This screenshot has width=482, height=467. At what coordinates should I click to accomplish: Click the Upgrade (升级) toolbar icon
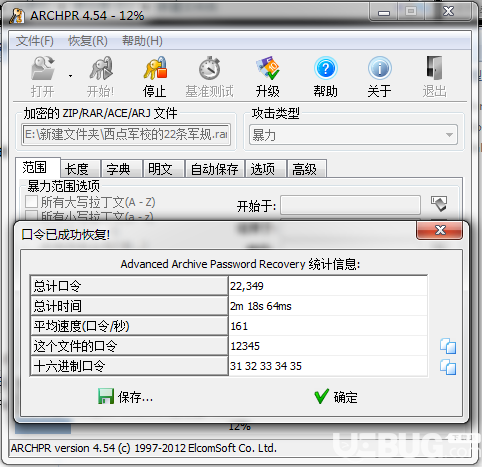(268, 68)
